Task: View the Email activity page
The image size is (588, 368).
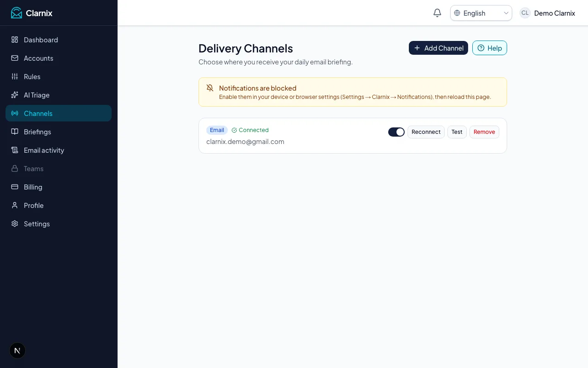Action: point(58,150)
